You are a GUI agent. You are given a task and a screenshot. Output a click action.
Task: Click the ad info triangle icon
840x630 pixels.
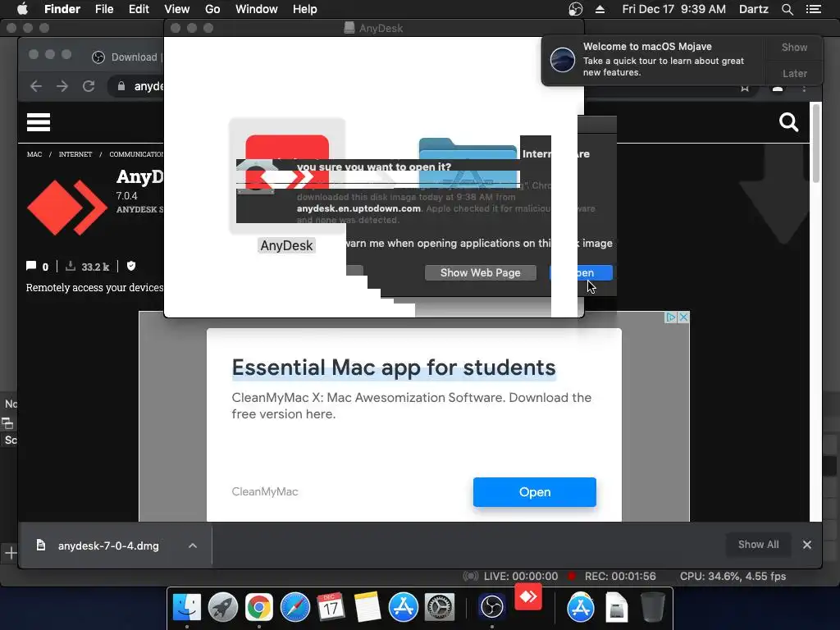tap(671, 317)
